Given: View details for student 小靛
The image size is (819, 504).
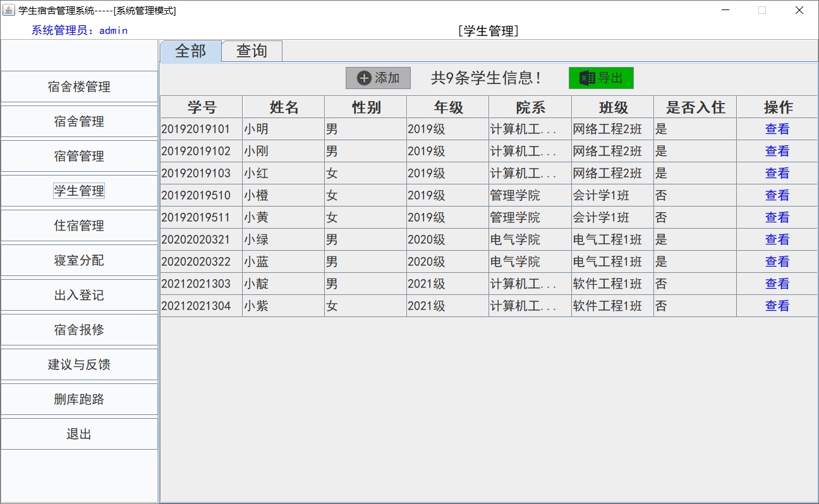Looking at the screenshot, I should point(777,284).
